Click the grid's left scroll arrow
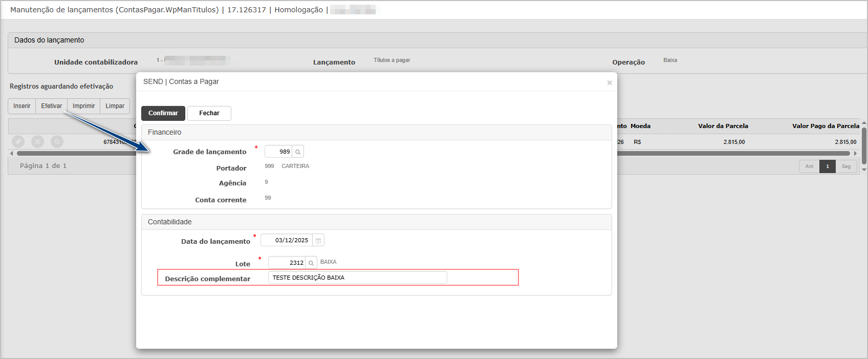868x359 pixels. click(x=12, y=153)
